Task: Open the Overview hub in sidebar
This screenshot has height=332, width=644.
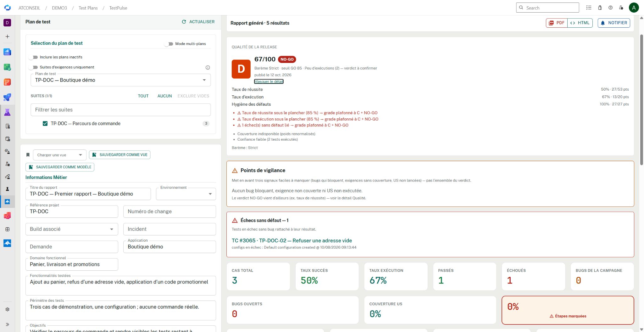Action: [7, 52]
